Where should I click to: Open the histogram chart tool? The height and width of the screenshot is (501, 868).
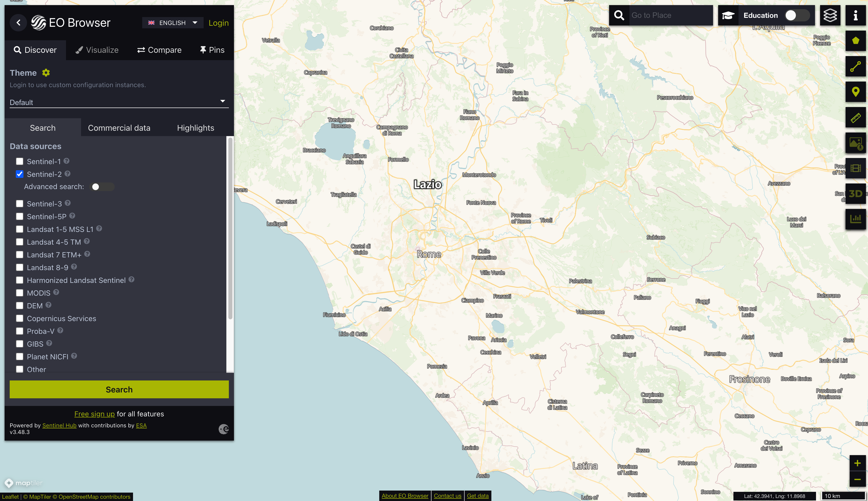(x=856, y=219)
